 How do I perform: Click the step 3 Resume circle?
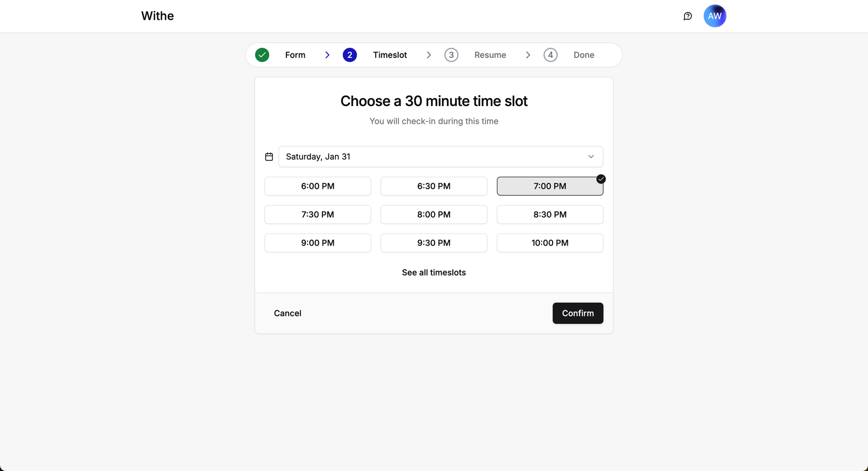pyautogui.click(x=451, y=55)
